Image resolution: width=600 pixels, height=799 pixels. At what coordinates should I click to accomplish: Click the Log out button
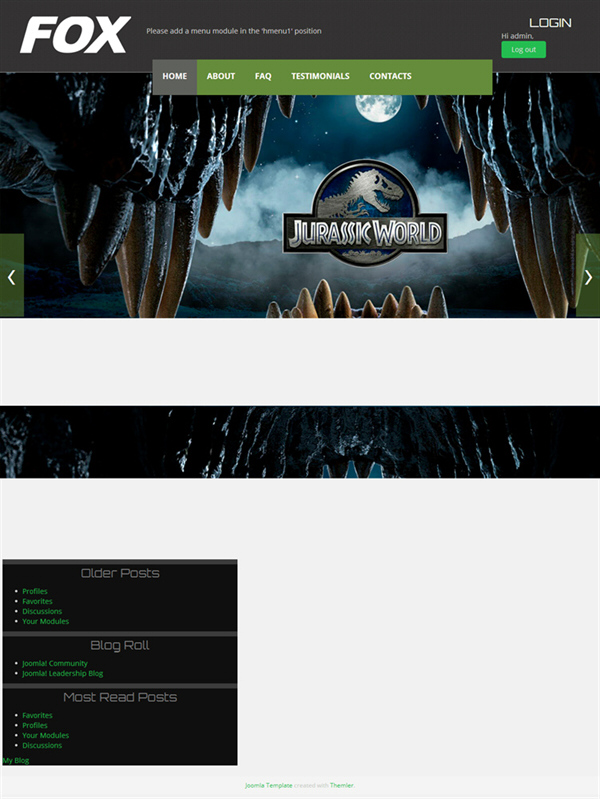[x=524, y=49]
